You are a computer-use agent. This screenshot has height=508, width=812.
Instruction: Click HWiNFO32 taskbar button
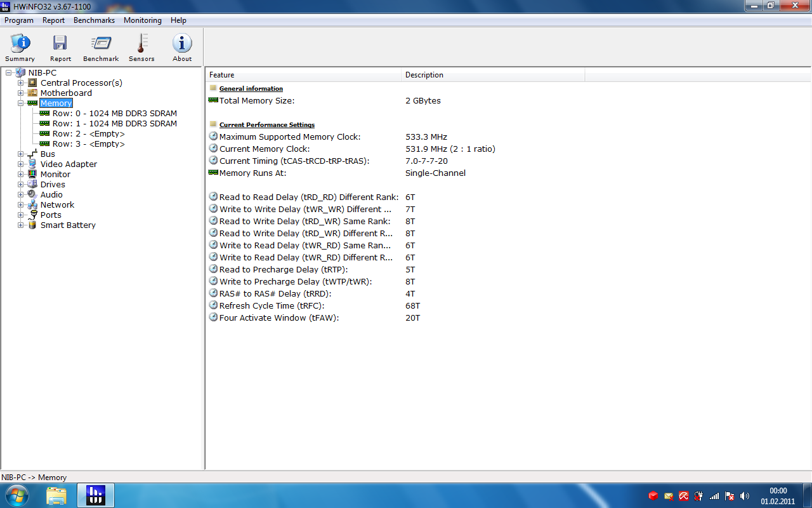[x=96, y=495]
